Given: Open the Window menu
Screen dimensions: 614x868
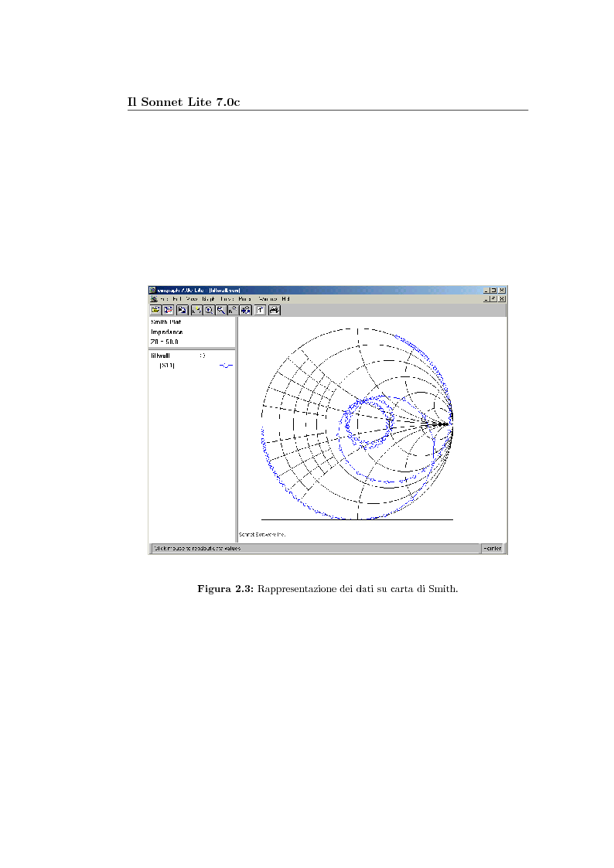Looking at the screenshot, I should (x=268, y=299).
